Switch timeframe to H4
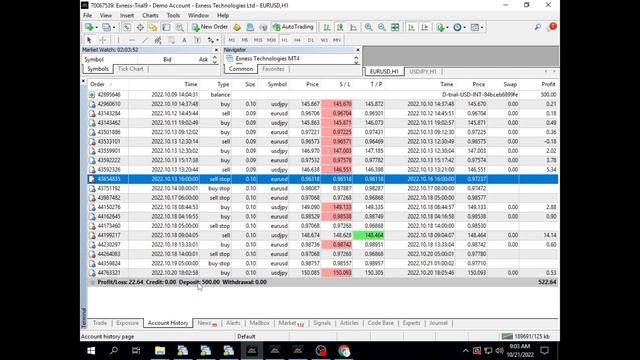The width and height of the screenshot is (640, 360). pyautogui.click(x=297, y=40)
